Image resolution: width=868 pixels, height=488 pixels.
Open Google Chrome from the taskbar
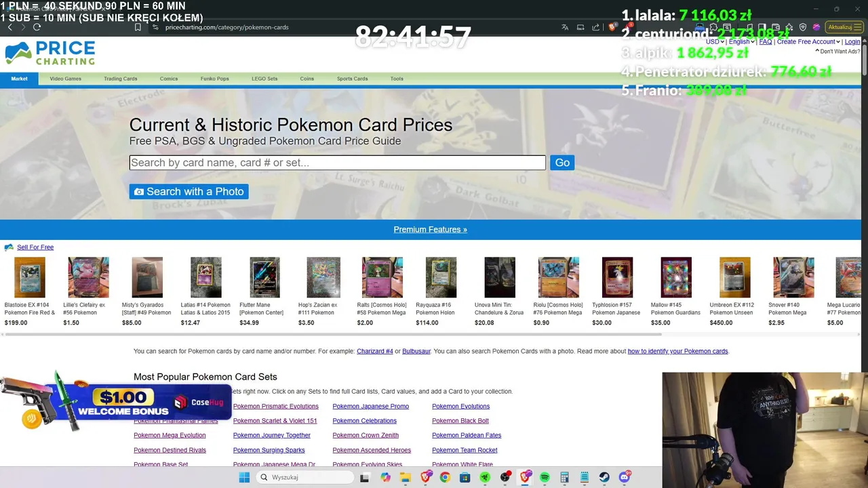pos(445,477)
